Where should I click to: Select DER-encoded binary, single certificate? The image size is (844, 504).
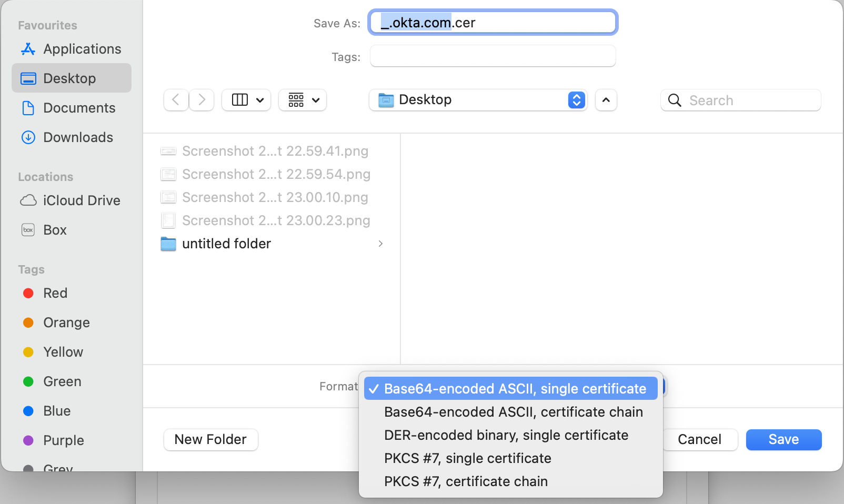click(x=506, y=435)
